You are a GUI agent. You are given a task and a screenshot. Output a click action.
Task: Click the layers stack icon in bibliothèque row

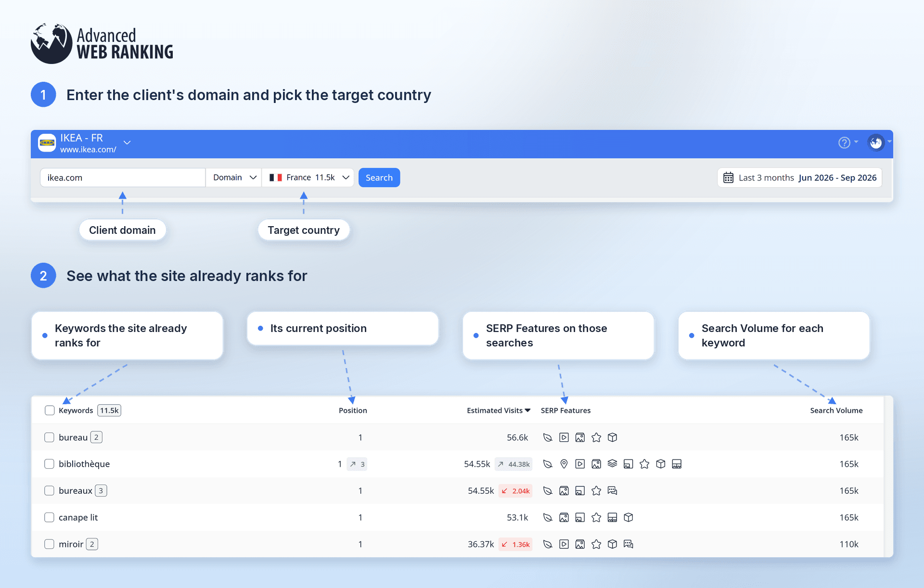(x=612, y=463)
